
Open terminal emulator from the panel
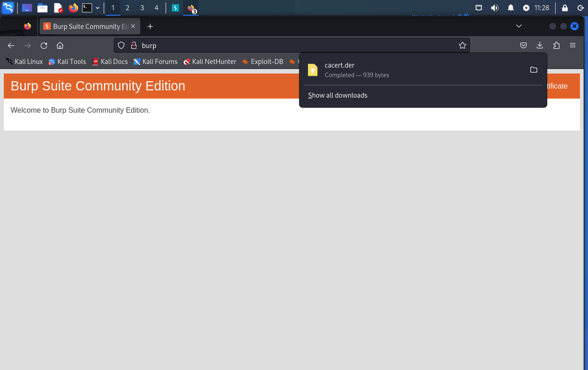[x=87, y=8]
